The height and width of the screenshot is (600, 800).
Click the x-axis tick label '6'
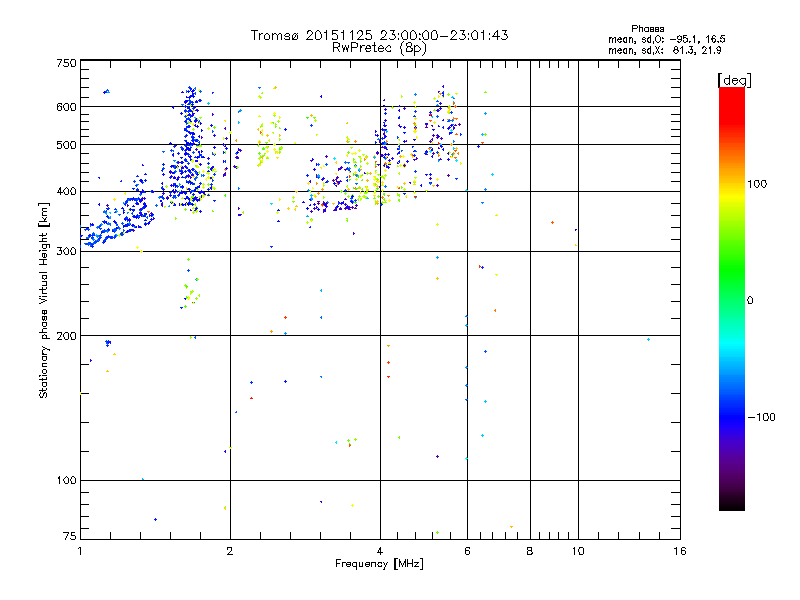point(467,551)
